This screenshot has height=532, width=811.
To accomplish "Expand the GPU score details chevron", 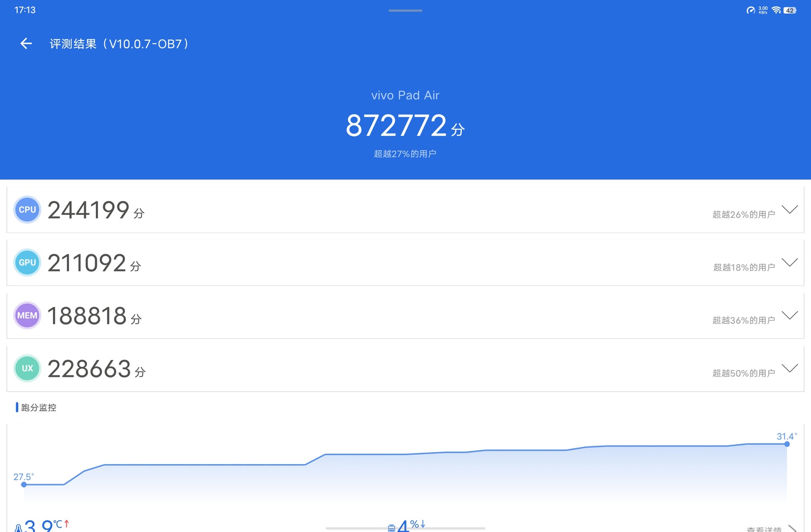I will (790, 262).
